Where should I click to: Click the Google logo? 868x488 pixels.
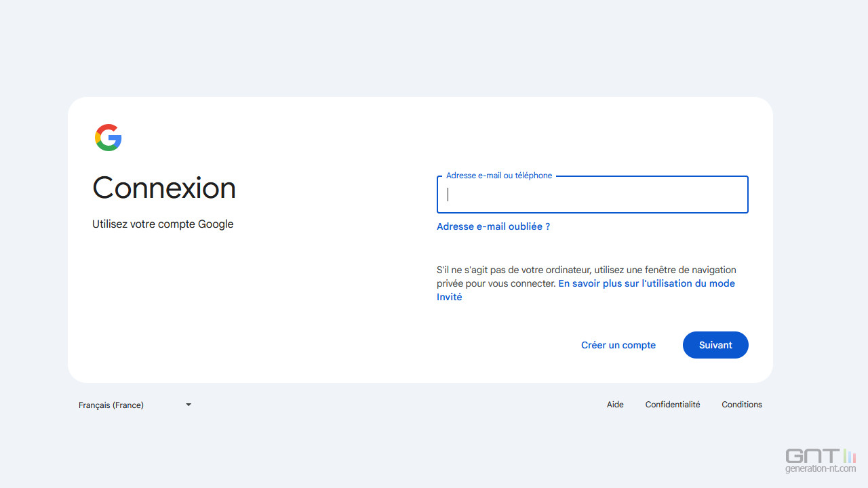[x=108, y=138]
